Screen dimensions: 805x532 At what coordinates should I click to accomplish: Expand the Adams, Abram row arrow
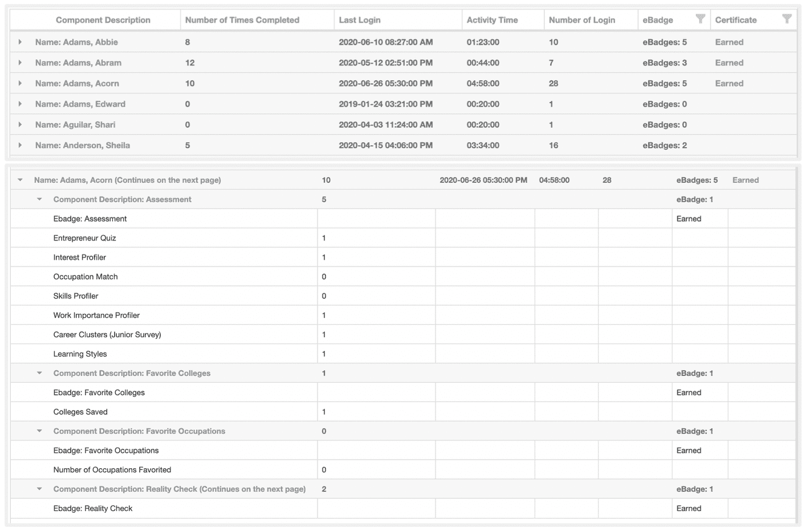point(20,63)
